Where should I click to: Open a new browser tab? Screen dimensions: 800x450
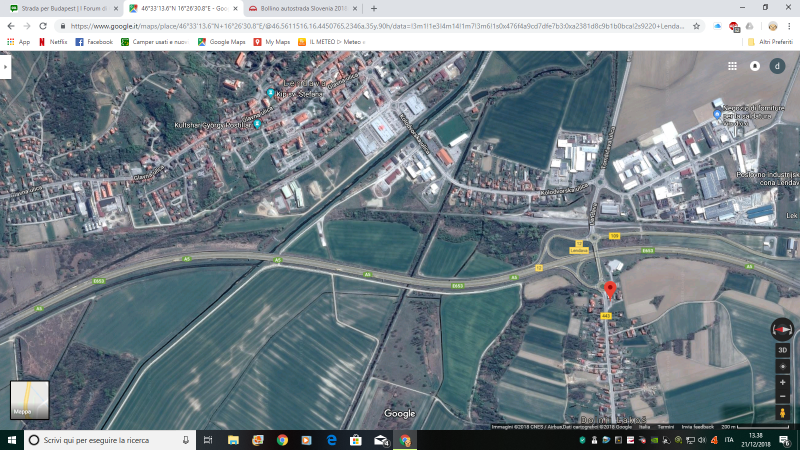pyautogui.click(x=373, y=8)
